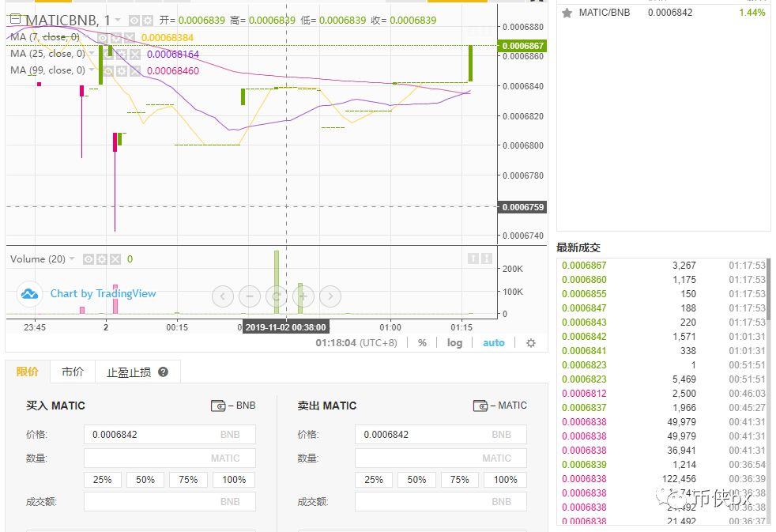Toggle auto scale mode
Screen dimensions: 776x532
493,343
